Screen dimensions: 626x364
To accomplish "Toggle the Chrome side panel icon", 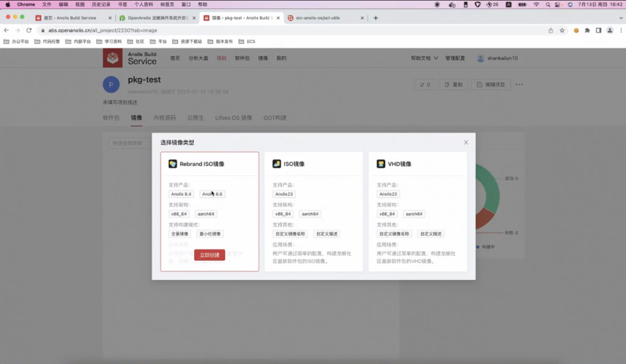I will click(x=598, y=30).
